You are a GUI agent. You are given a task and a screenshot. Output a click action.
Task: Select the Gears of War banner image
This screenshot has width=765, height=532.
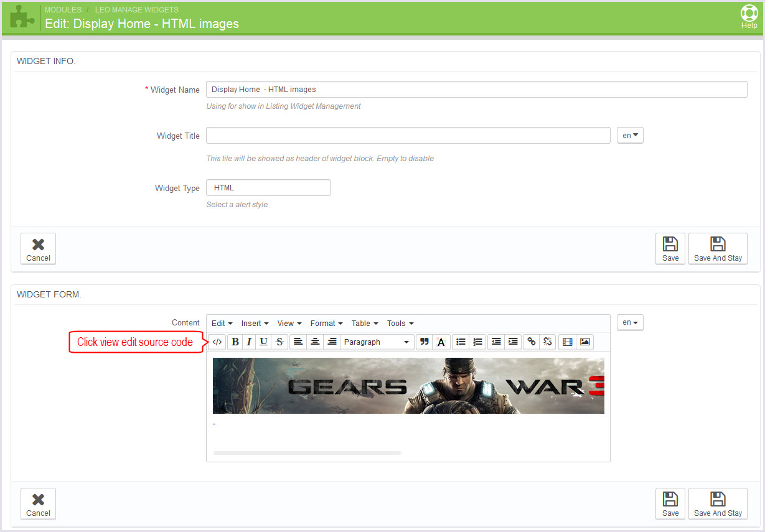pyautogui.click(x=408, y=386)
